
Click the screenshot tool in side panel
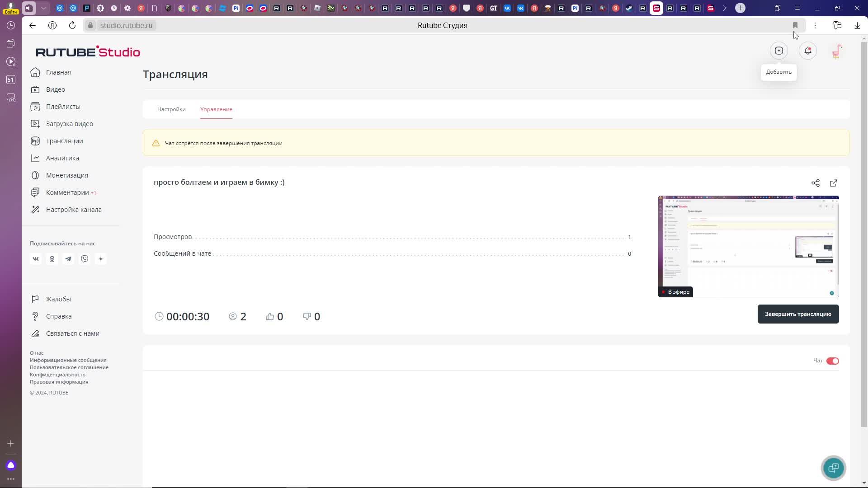11,98
